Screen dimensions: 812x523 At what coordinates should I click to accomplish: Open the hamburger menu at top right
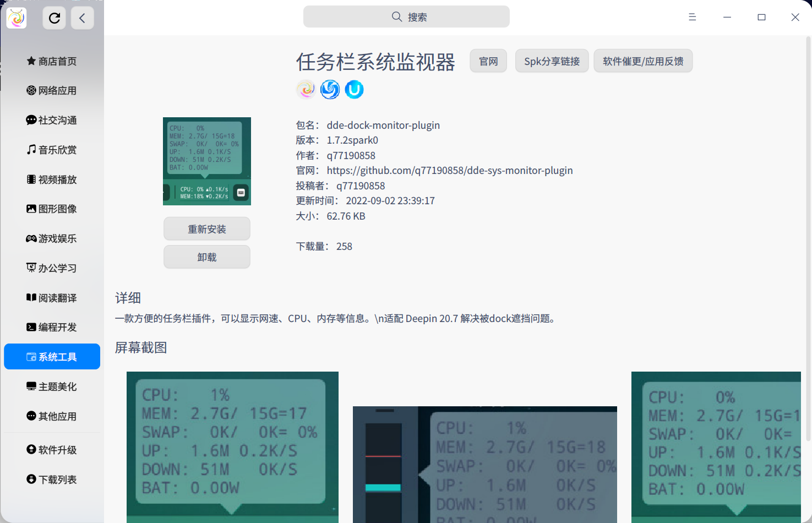[x=692, y=17]
